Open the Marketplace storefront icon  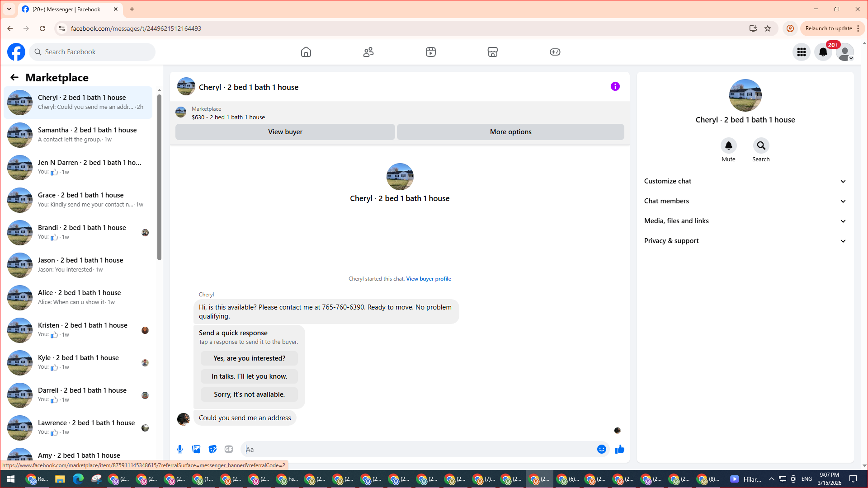pos(493,52)
